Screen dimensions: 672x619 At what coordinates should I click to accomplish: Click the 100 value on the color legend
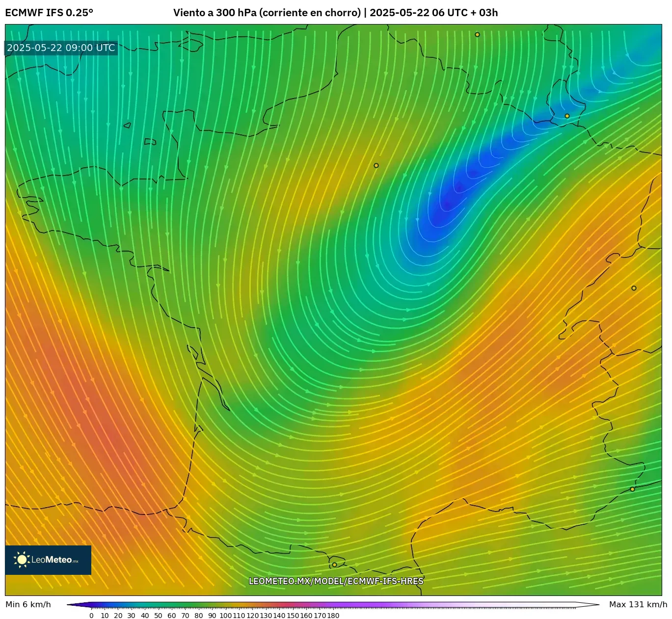(x=225, y=616)
